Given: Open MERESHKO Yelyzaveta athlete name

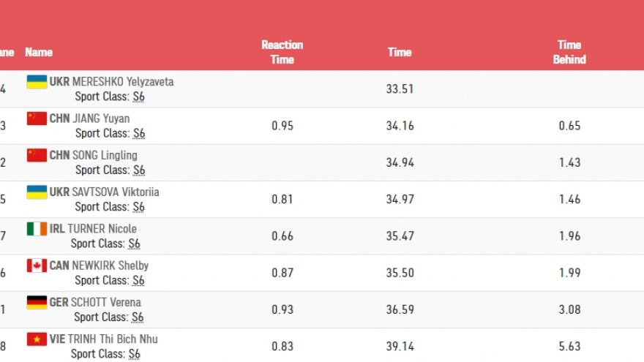Looking at the screenshot, I should click(x=123, y=82).
